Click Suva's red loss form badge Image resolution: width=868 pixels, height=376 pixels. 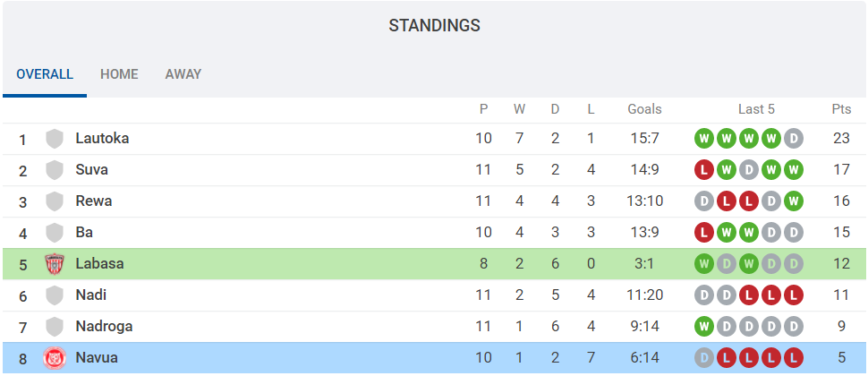[x=704, y=170]
